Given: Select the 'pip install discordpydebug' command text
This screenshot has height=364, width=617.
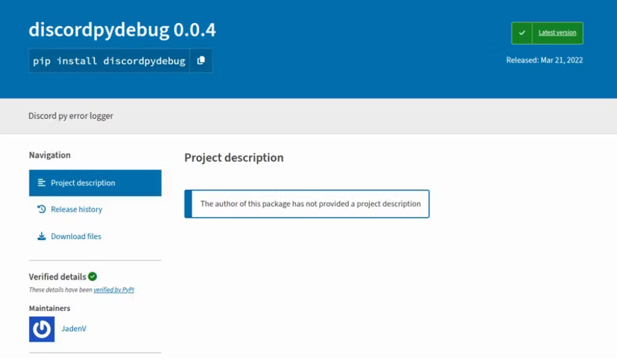Looking at the screenshot, I should pyautogui.click(x=109, y=61).
